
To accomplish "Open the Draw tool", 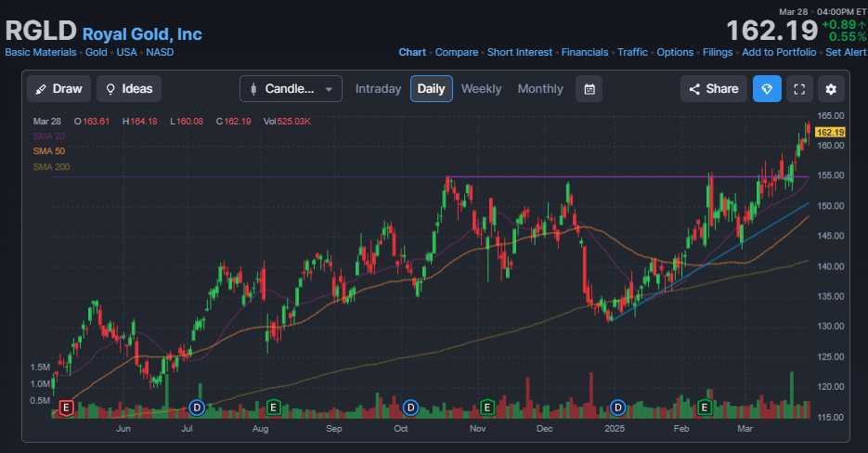I will point(58,88).
